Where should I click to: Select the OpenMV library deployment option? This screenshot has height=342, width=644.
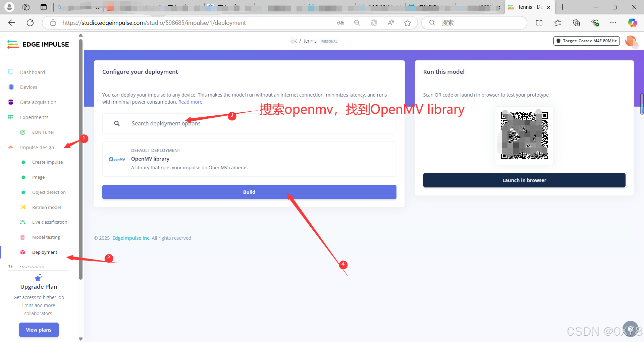(249, 159)
